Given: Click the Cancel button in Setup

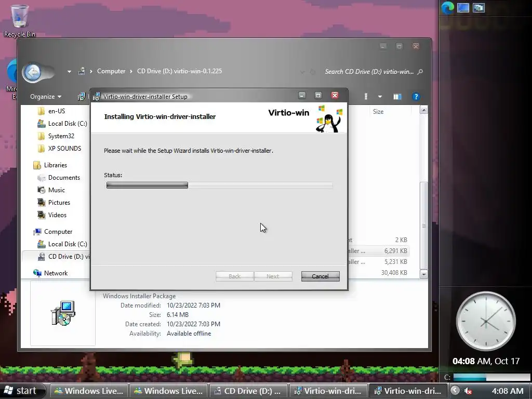Looking at the screenshot, I should pos(320,276).
